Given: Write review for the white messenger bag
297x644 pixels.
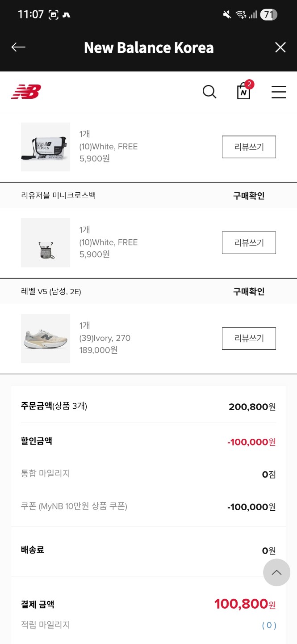Looking at the screenshot, I should coord(249,147).
